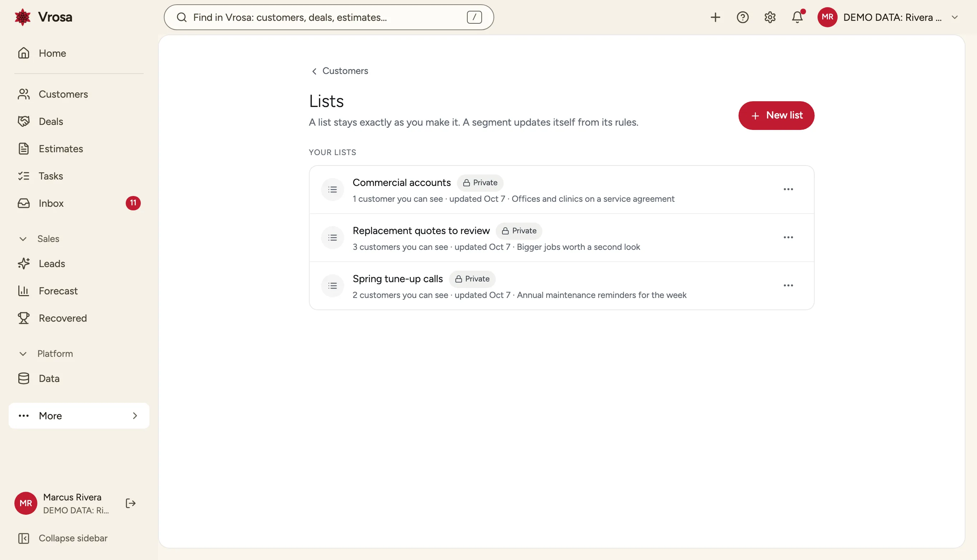Open the more options menu for Commercial accounts
This screenshot has width=977, height=560.
(x=788, y=189)
